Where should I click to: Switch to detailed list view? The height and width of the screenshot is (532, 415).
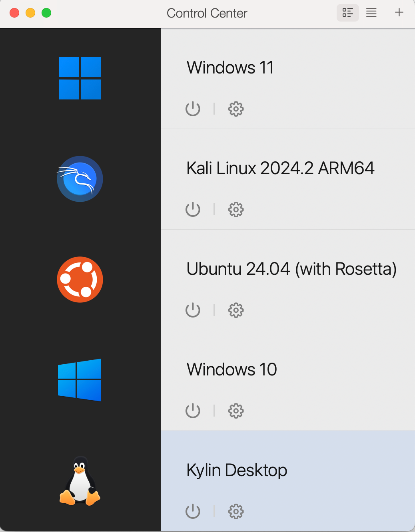[347, 12]
